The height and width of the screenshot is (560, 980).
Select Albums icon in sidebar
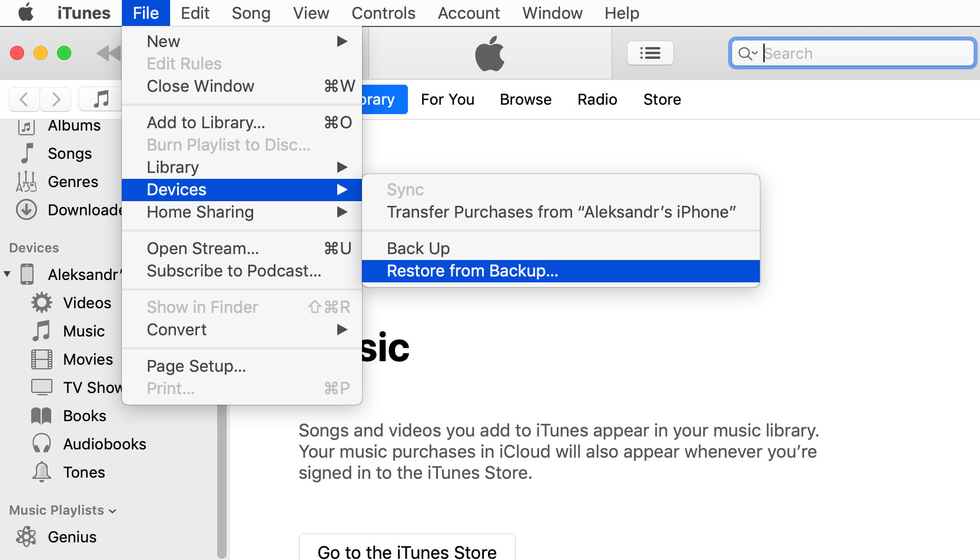coord(26,126)
